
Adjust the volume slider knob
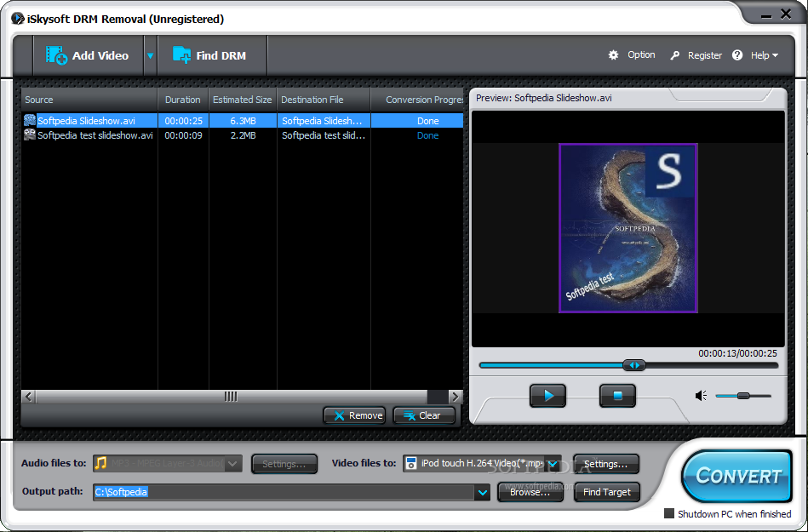[743, 396]
